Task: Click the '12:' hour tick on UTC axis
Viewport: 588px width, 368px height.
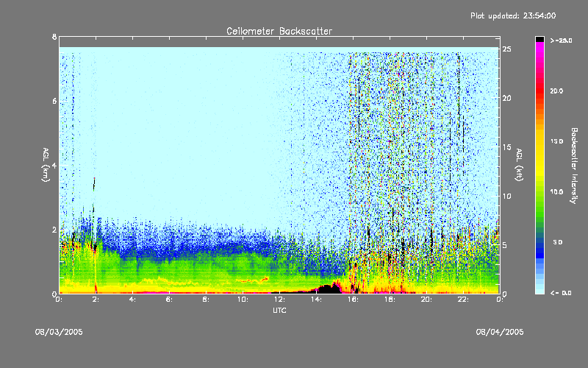Action: (279, 300)
